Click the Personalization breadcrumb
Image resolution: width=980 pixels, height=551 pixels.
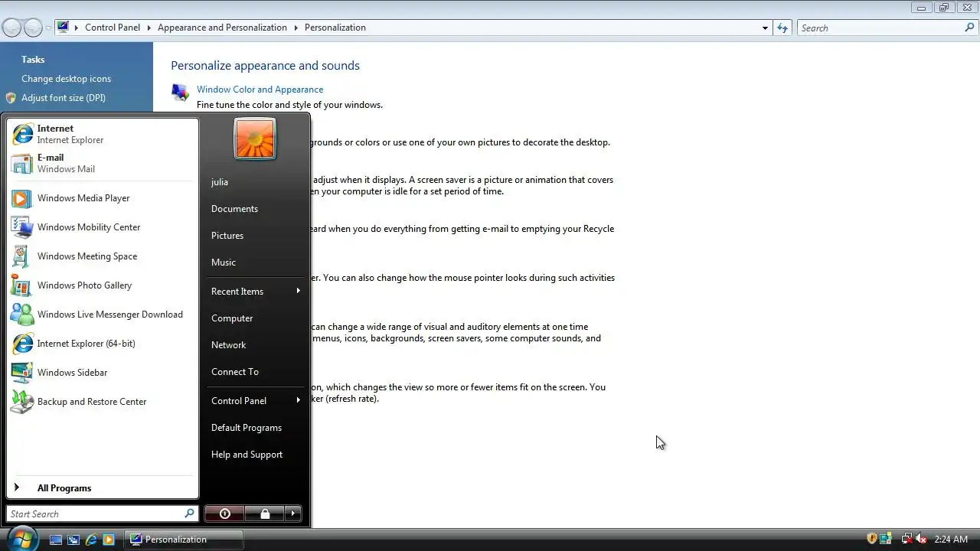pos(335,28)
